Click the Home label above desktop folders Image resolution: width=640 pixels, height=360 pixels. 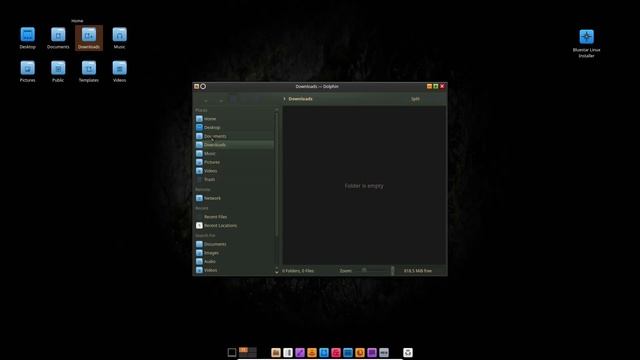tap(77, 21)
